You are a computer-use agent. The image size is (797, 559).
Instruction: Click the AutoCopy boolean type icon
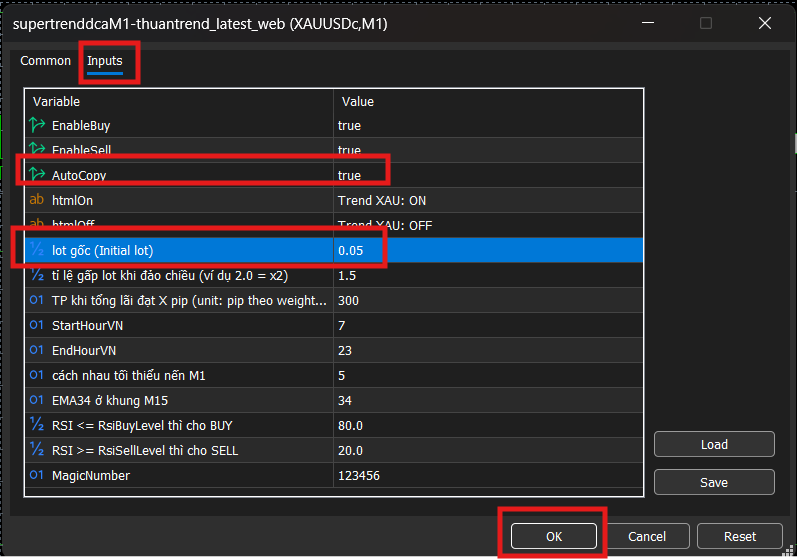point(37,175)
